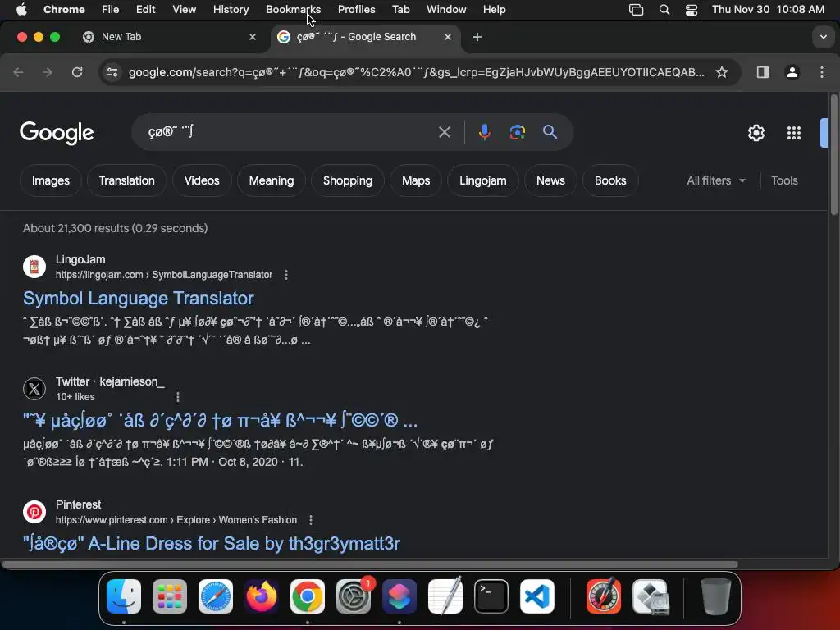Viewport: 840px width, 630px height.
Task: Click the Pinterest favicon
Action: pos(34,512)
